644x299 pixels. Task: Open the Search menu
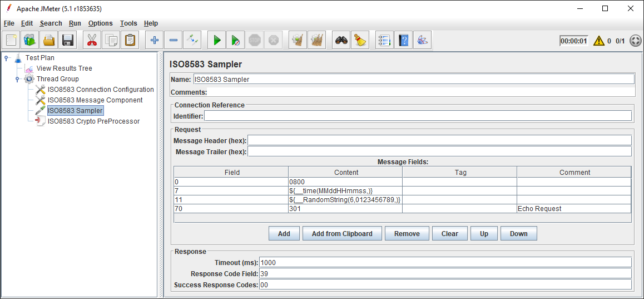(51, 23)
